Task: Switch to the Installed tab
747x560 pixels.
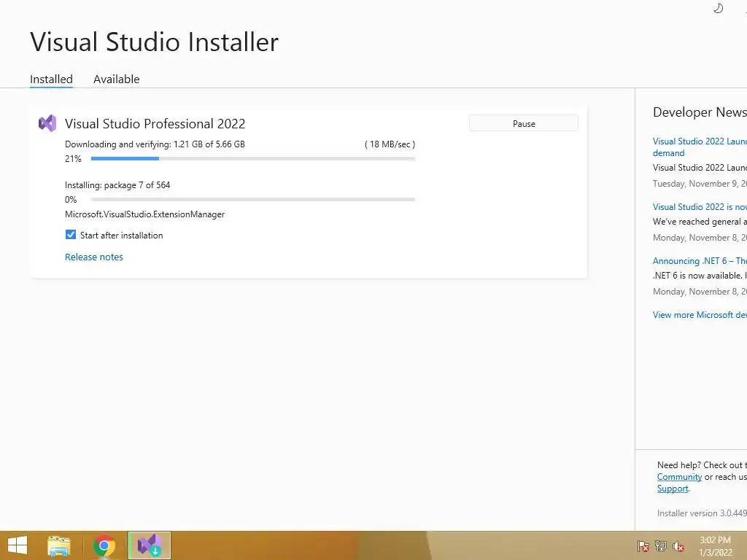Action: 52,79
